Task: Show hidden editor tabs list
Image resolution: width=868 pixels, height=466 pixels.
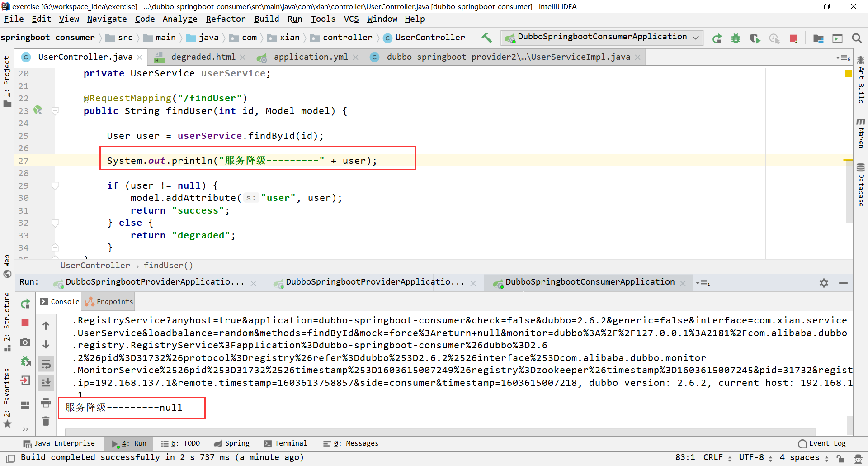Action: click(x=843, y=57)
